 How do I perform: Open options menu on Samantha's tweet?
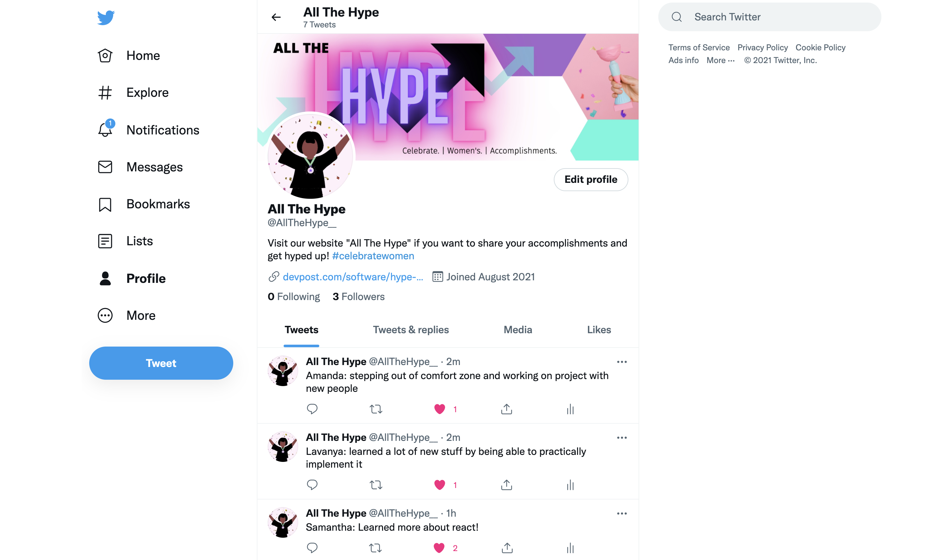tap(622, 513)
